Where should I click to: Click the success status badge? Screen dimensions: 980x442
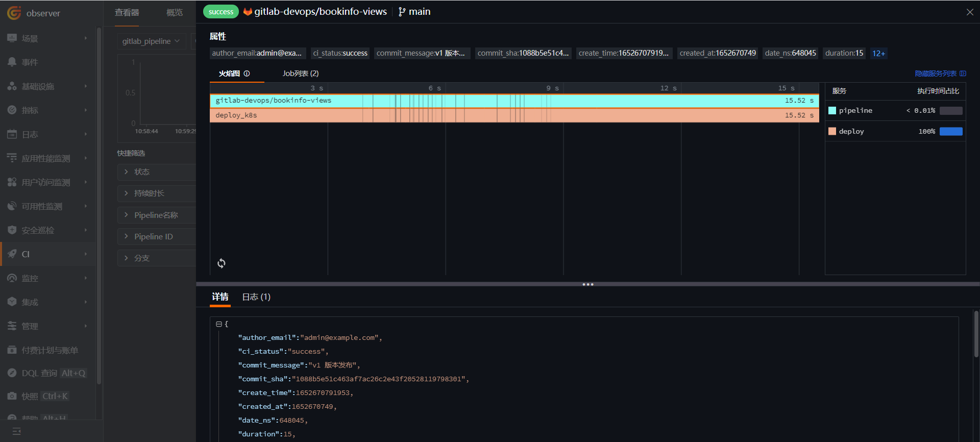[221, 12]
